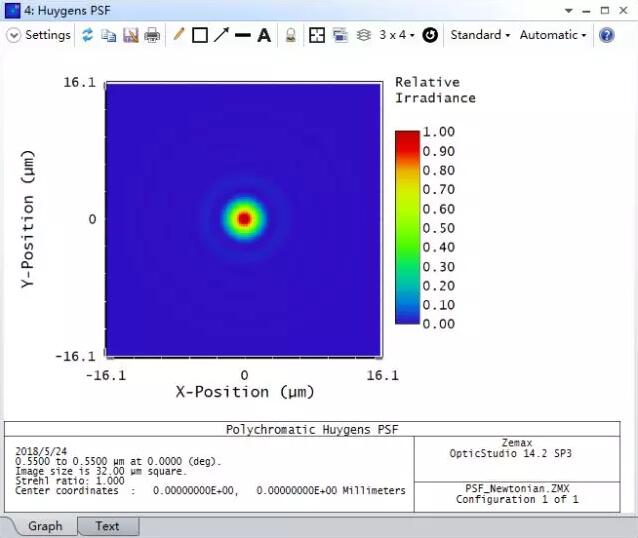Click the PSF peak in the plot

point(243,218)
